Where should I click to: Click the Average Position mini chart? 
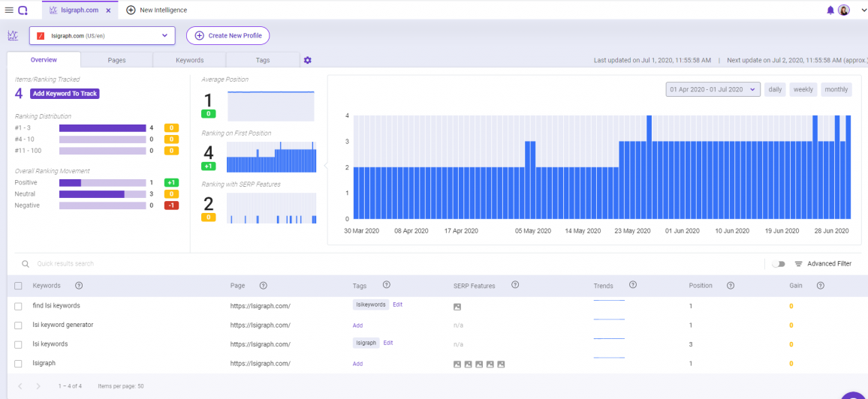[271, 106]
